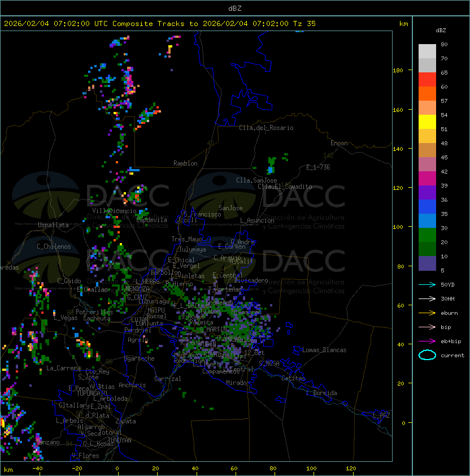Viewport: 470px width, 476px height.
Task: Click the Ugarteche map label
Action: (140, 358)
